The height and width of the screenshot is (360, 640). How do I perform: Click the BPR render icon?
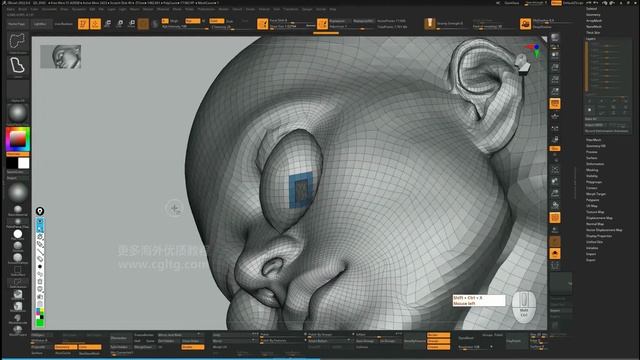555,38
